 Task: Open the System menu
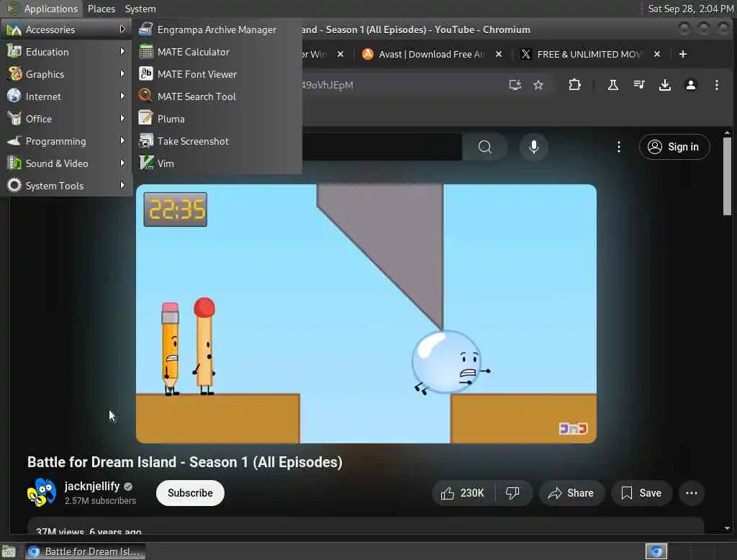click(140, 9)
